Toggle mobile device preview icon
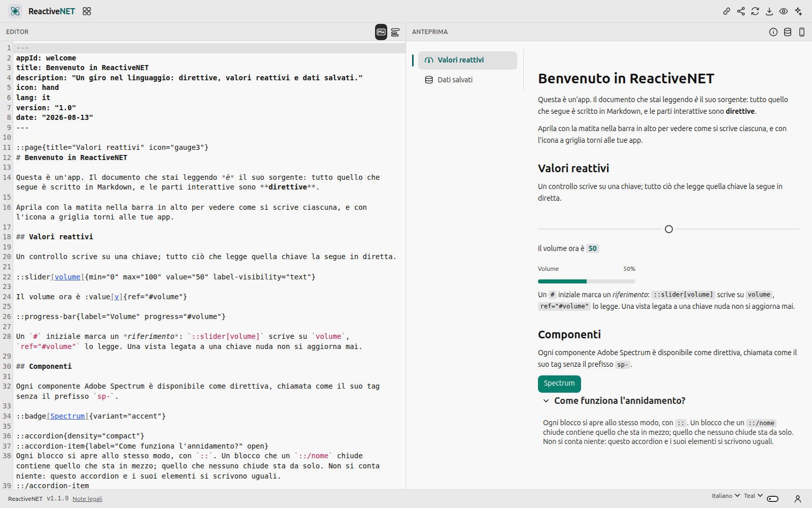The width and height of the screenshot is (812, 508). [x=802, y=32]
